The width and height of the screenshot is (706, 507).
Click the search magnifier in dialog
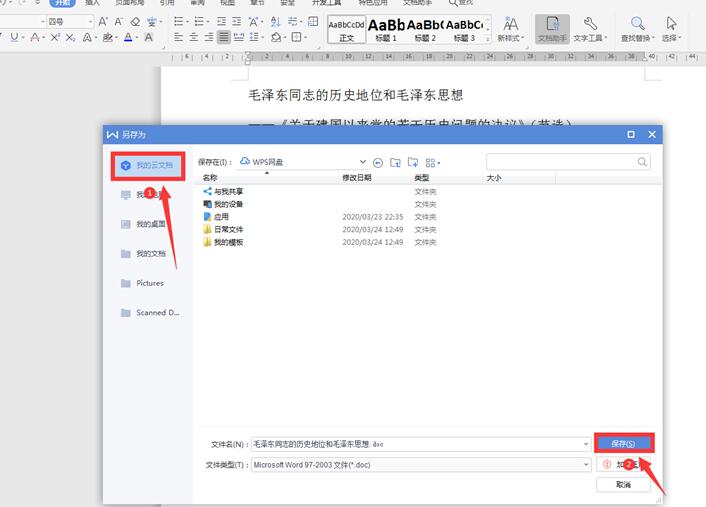[642, 161]
